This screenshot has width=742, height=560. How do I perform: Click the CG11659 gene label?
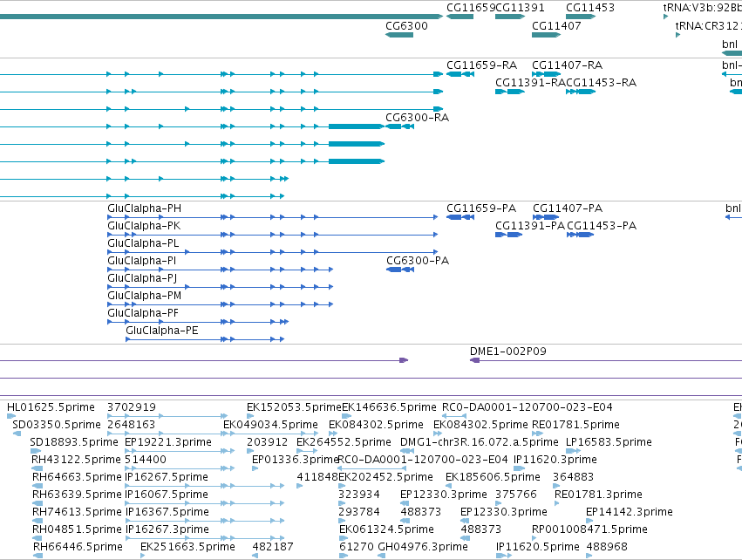(x=470, y=8)
